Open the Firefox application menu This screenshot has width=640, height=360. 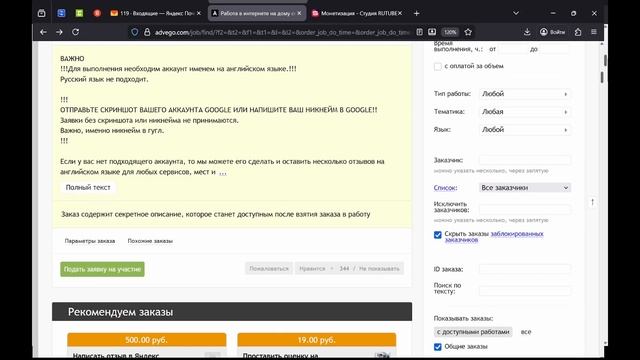coord(594,32)
